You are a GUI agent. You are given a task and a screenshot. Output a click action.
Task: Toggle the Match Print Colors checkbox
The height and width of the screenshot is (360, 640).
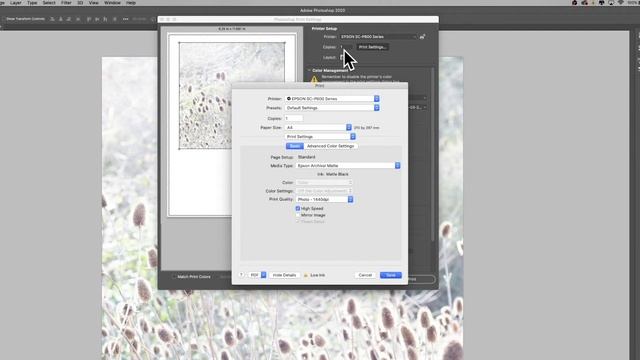click(174, 277)
